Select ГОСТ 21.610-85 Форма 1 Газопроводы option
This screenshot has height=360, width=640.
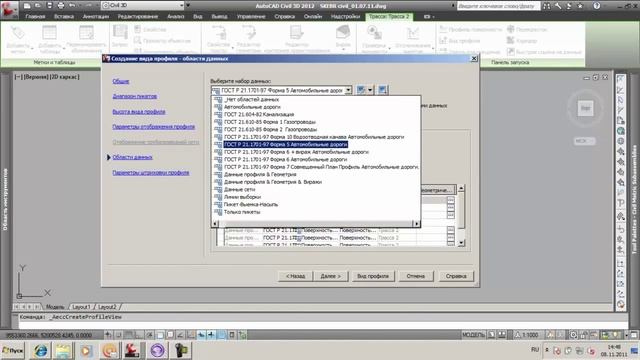(x=270, y=122)
